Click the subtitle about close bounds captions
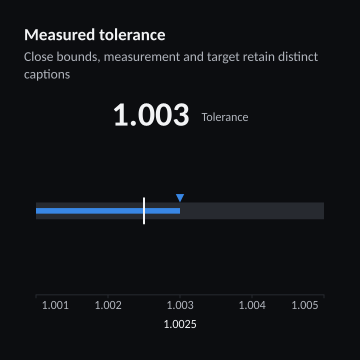Viewport: 360px width, 360px height. [171, 65]
